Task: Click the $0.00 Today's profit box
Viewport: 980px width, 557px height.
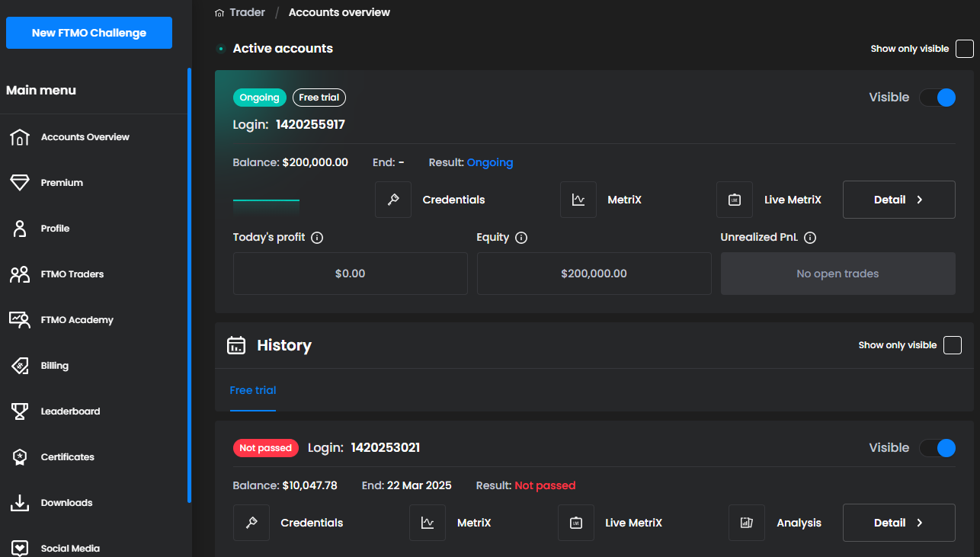Action: (351, 274)
